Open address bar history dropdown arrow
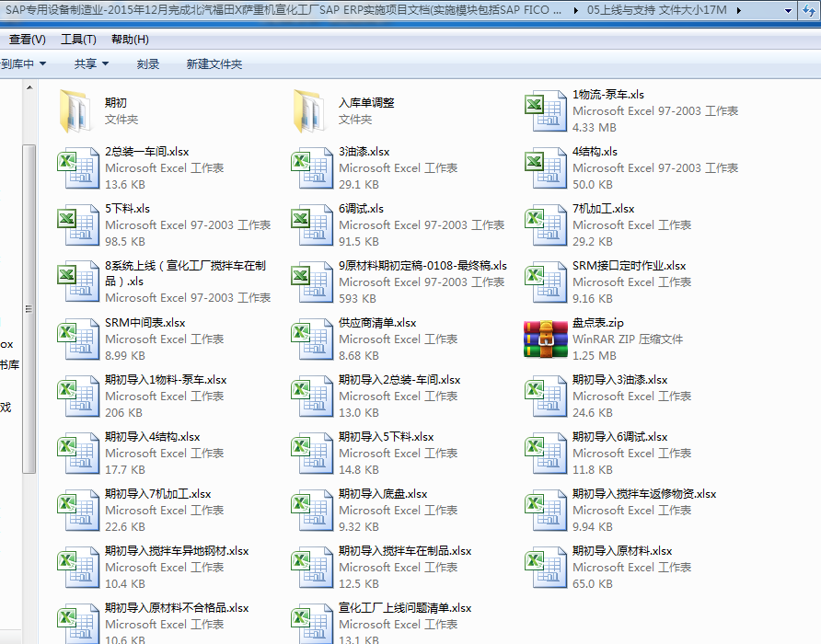The image size is (821, 644). click(x=788, y=10)
